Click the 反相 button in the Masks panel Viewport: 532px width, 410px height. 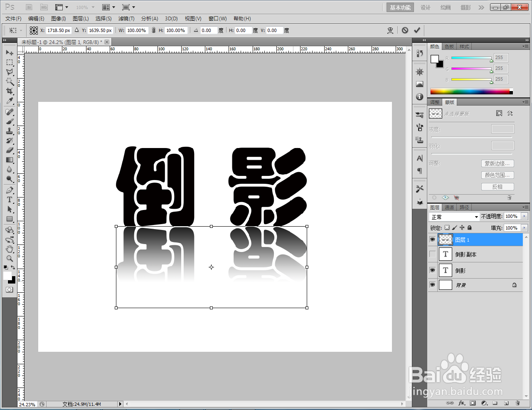[498, 186]
